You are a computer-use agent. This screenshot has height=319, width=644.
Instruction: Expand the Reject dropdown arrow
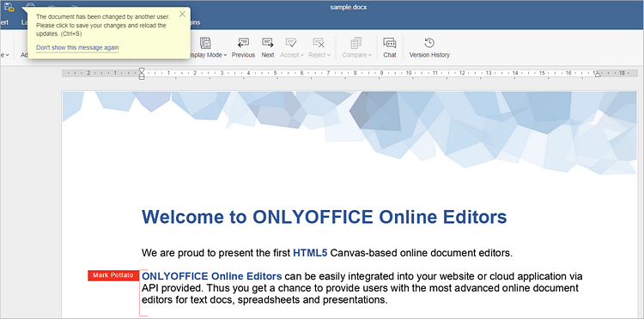coord(329,55)
